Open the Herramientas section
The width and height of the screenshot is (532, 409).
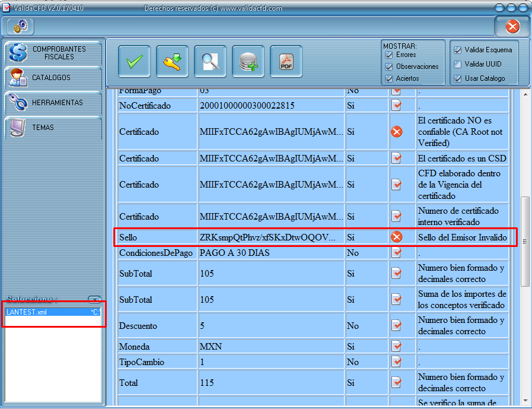53,103
